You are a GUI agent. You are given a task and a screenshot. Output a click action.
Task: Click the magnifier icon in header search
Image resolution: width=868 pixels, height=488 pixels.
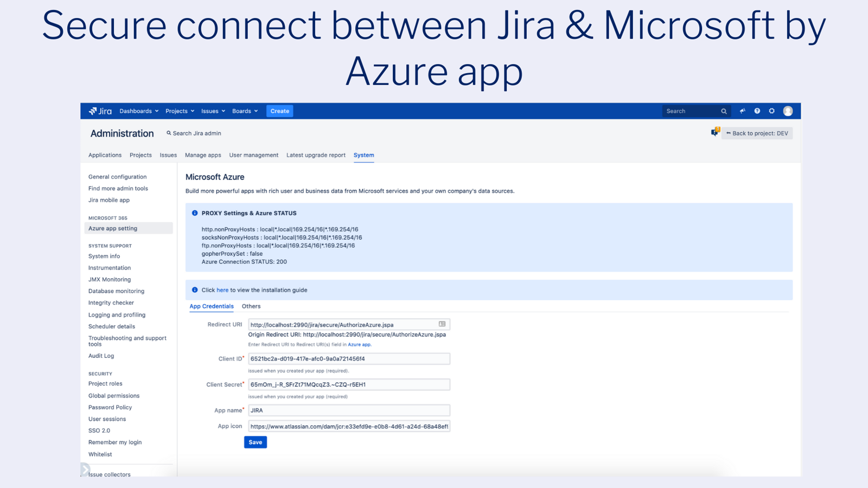pyautogui.click(x=724, y=111)
